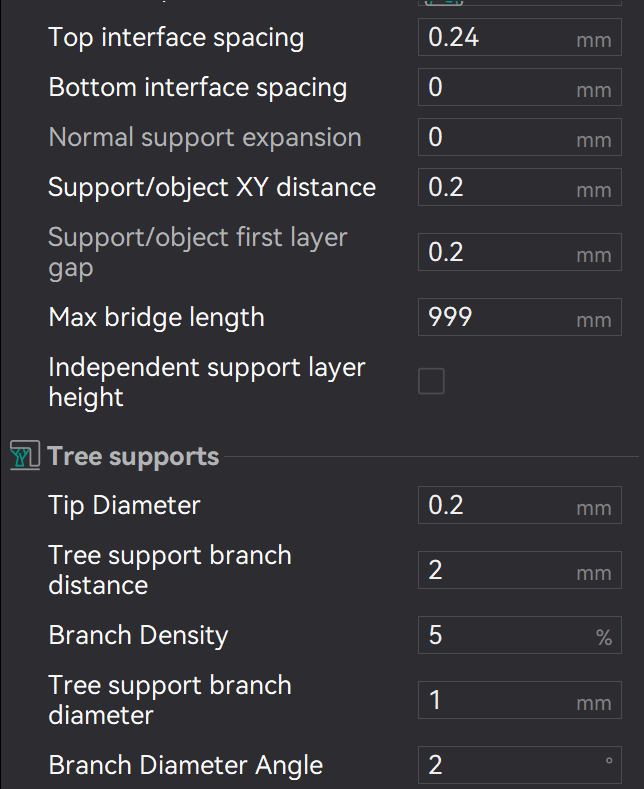The width and height of the screenshot is (644, 789).
Task: Click the Tip Diameter setting label
Action: pyautogui.click(x=124, y=506)
